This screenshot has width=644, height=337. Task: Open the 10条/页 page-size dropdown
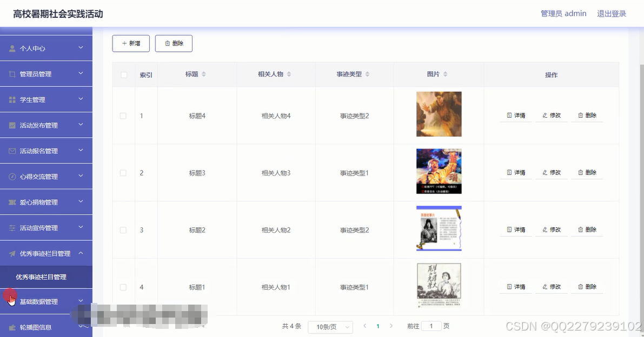330,326
